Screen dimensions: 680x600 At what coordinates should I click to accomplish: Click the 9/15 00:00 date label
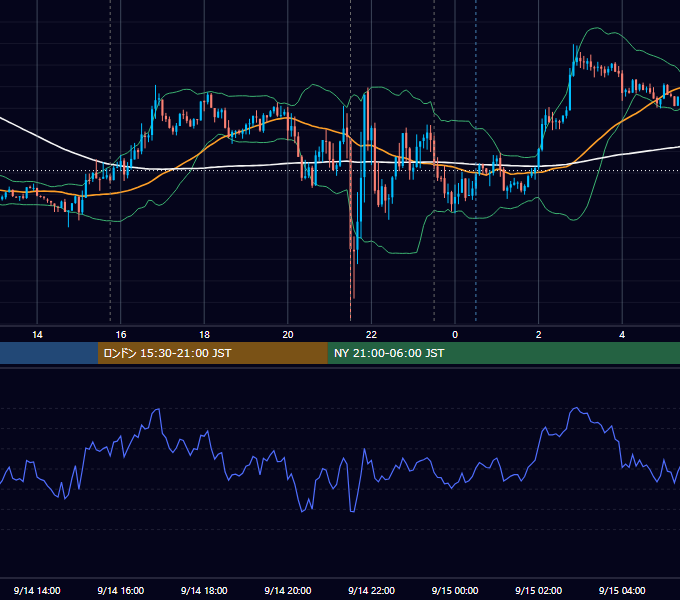(x=455, y=590)
